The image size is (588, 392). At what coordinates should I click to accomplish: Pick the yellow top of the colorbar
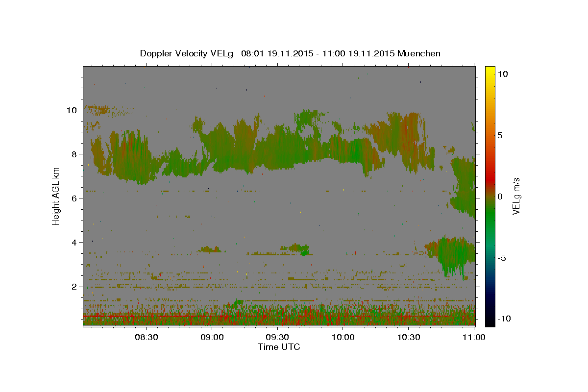click(490, 70)
